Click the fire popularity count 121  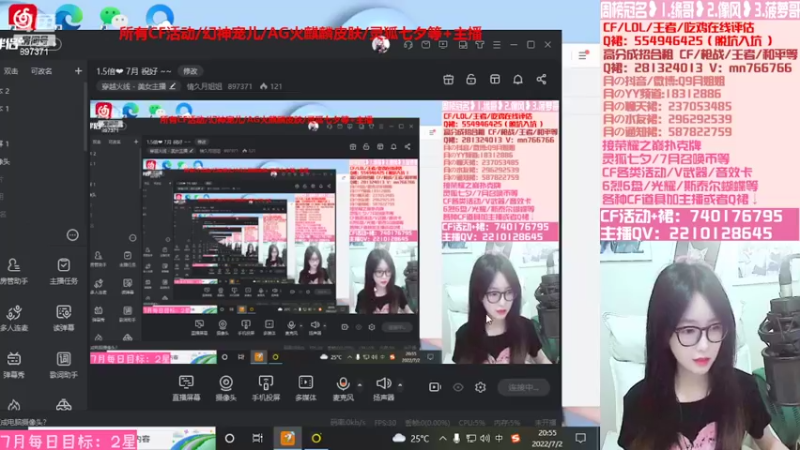tap(271, 86)
